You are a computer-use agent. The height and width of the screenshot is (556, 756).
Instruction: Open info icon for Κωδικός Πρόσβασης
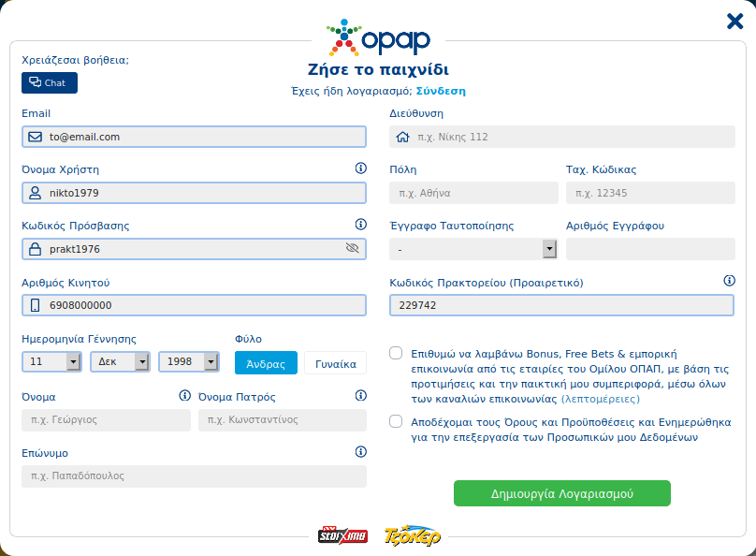click(360, 225)
